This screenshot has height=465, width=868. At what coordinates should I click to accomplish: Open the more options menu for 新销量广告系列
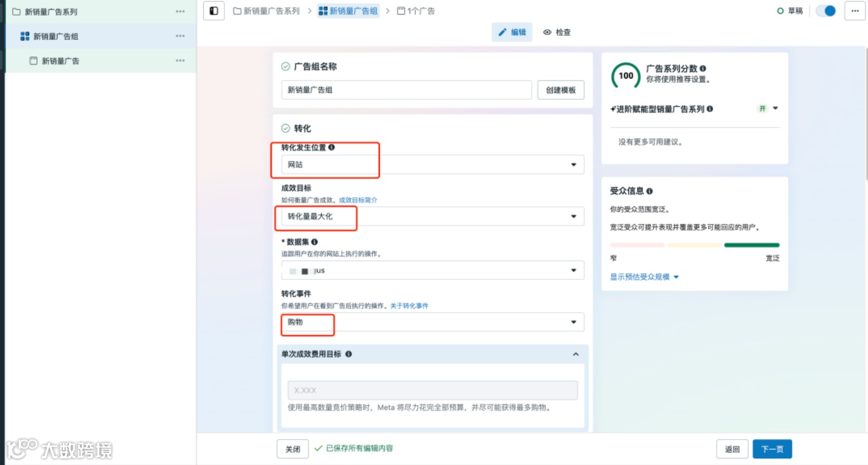tap(180, 11)
